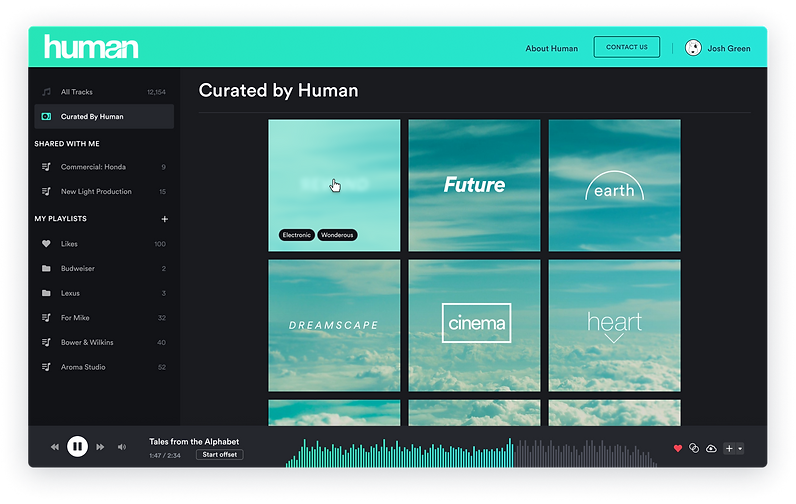The image size is (796, 504).
Task: Click the Curated By Human sidebar icon
Action: point(46,116)
